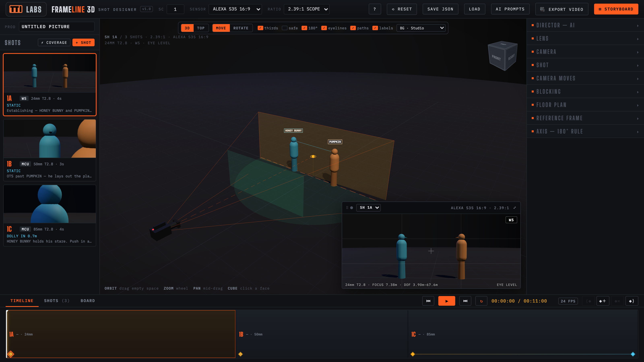Screen dimensions: 644x362
Task: Go to the previous keyframe
Action: 589,301
